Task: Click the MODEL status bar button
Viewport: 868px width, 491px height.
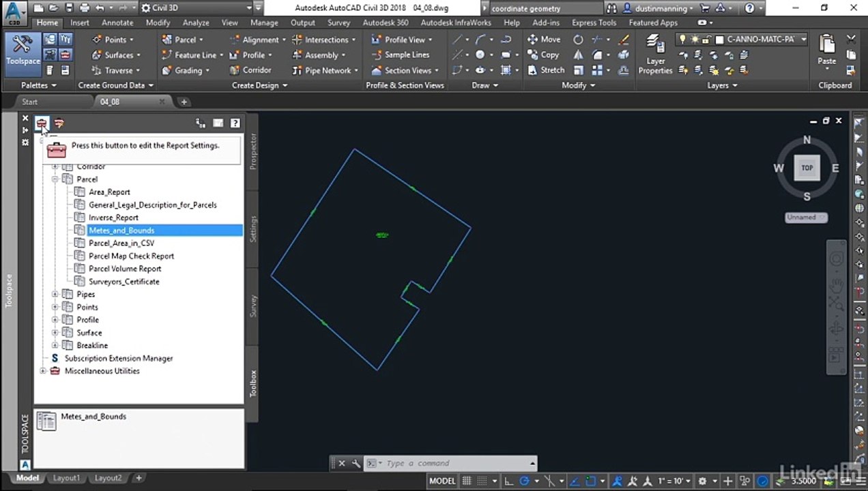Action: 442,481
